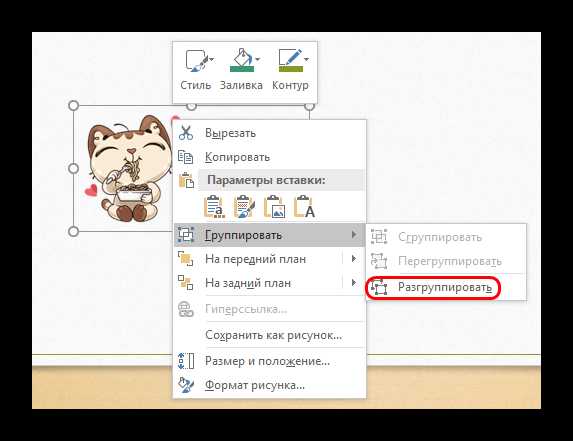Click the Перегруппировать submenu icon
The image size is (573, 441).
(379, 261)
